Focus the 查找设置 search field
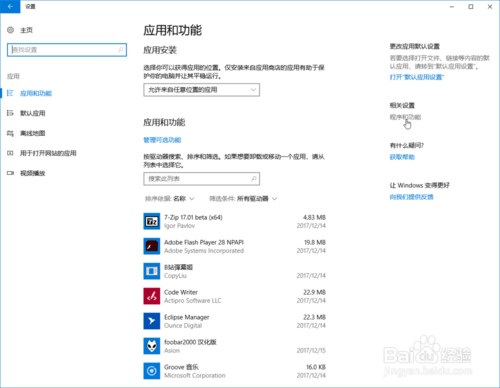Screen dimensions: 500x388 click(67, 50)
